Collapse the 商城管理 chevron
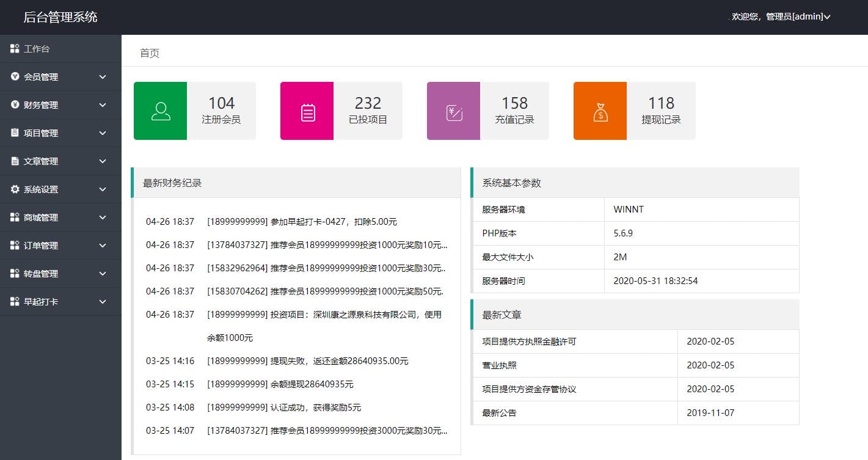The height and width of the screenshot is (460, 868). [102, 217]
